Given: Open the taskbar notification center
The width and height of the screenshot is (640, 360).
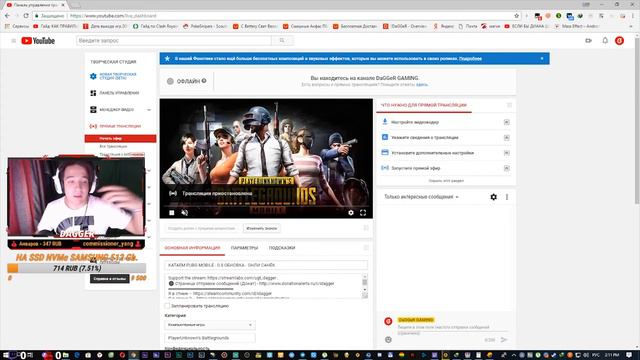Looking at the screenshot, I should pos(629,355).
